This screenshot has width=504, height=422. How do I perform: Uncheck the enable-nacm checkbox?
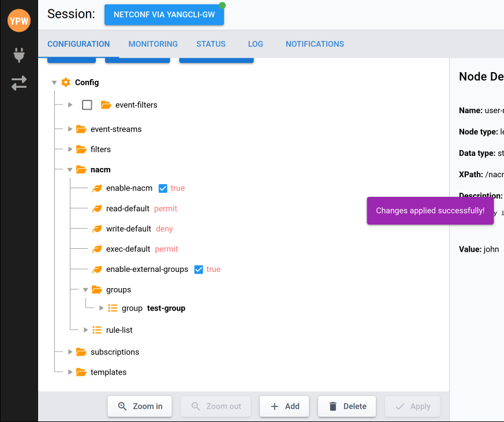click(x=163, y=188)
